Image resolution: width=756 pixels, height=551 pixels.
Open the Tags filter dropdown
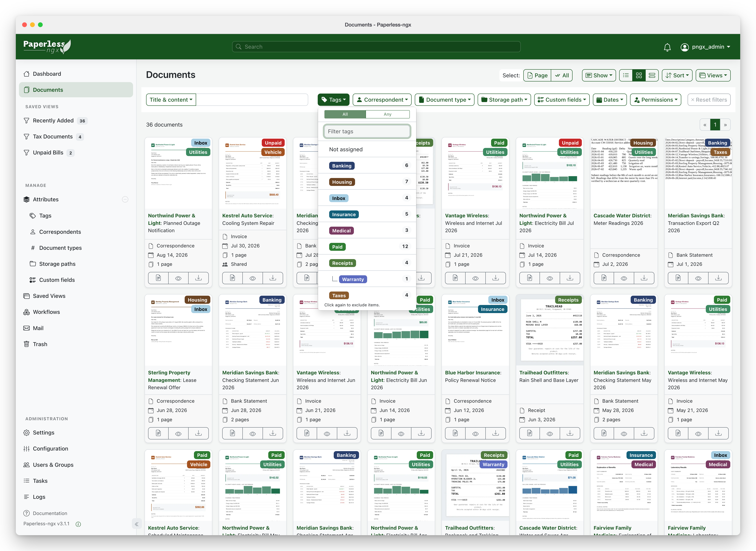pyautogui.click(x=333, y=100)
